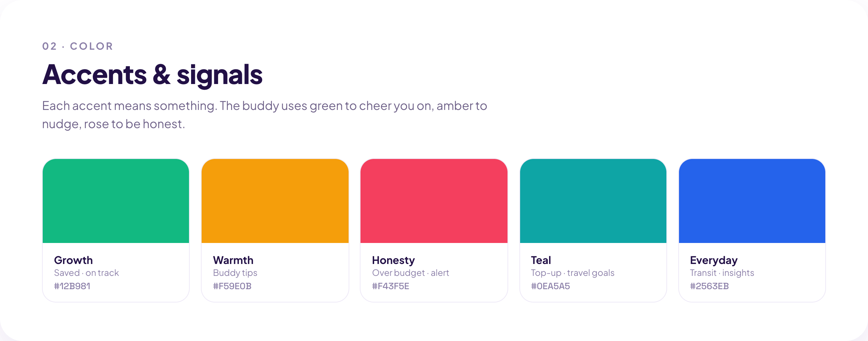Click the Growth card title
The image size is (868, 341).
(x=73, y=260)
